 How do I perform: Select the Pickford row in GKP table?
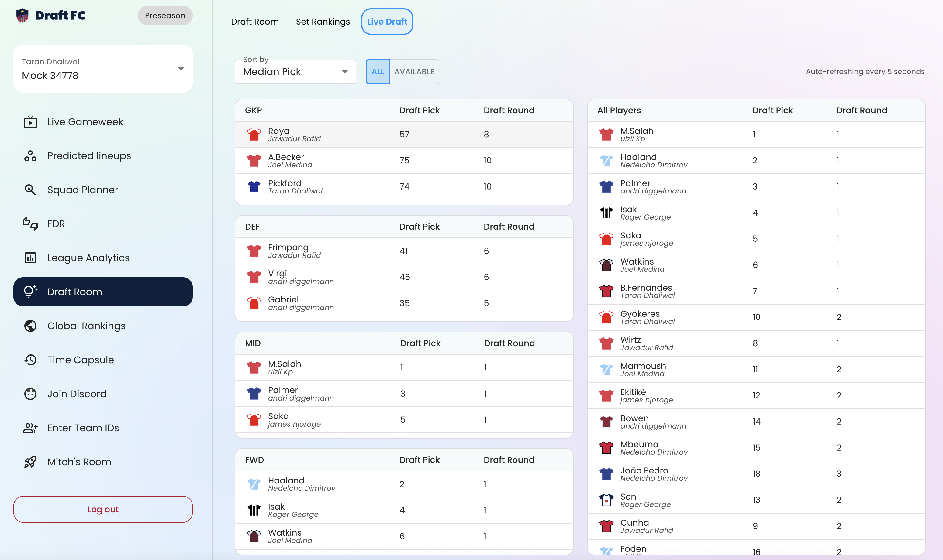click(403, 186)
